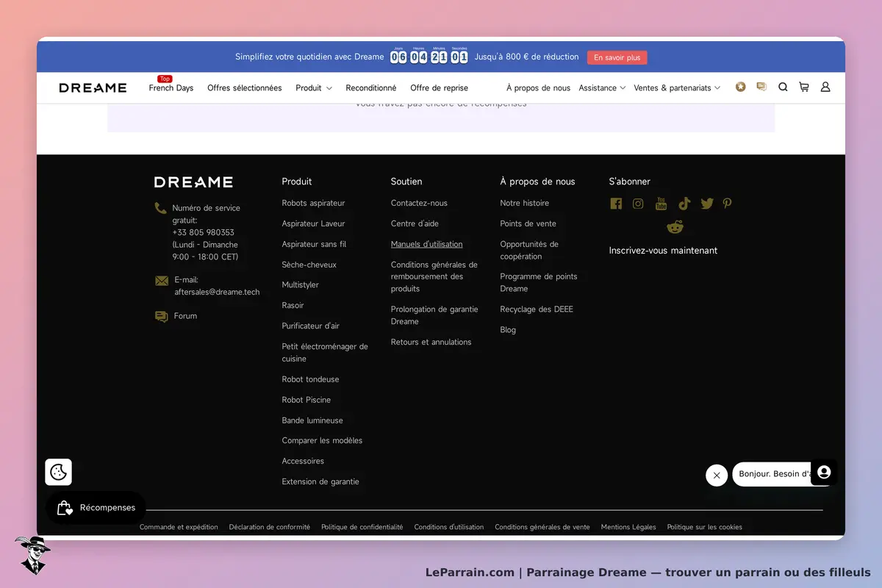Open the Twitter bird icon in footer

(x=707, y=204)
